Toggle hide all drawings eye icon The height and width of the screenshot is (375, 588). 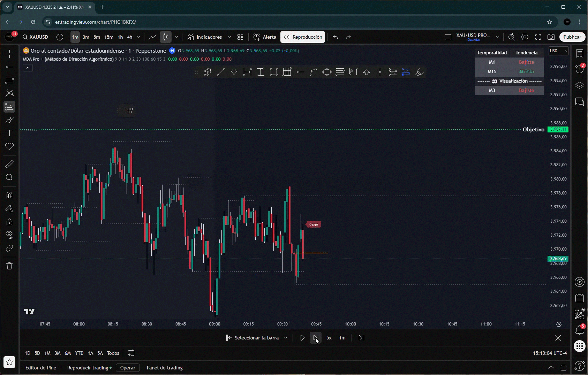pos(9,235)
